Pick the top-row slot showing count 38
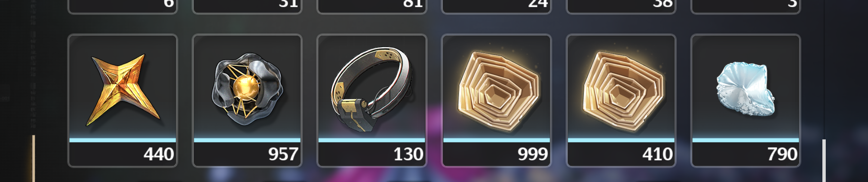Viewport: 868px width, 182px height. tap(621, 6)
